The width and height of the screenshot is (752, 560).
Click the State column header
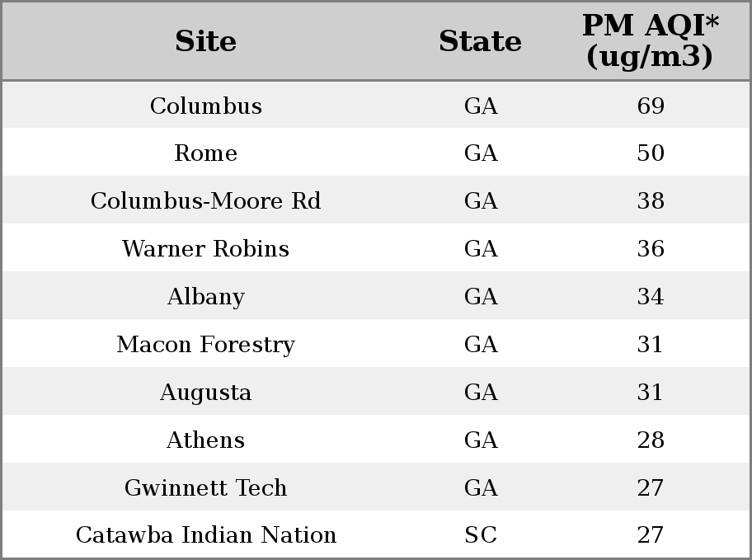pyautogui.click(x=481, y=41)
